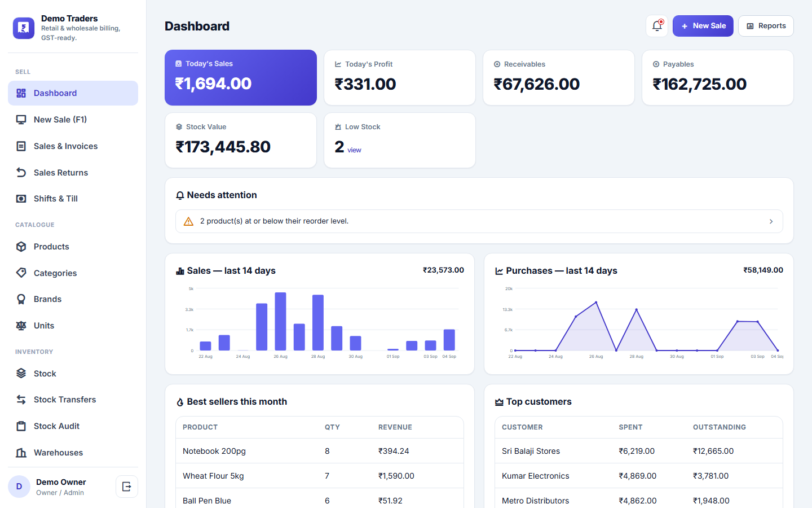Click the Brands ribbon icon

pos(21,299)
